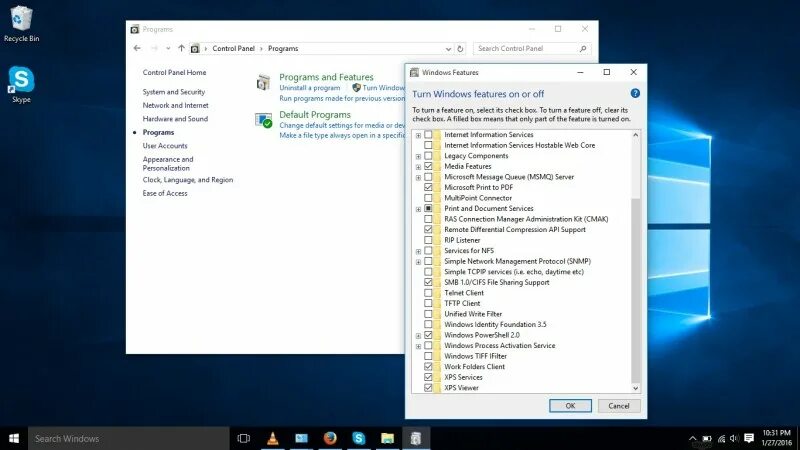Click Cancel in Windows Features
The image size is (800, 450).
[x=619, y=406]
